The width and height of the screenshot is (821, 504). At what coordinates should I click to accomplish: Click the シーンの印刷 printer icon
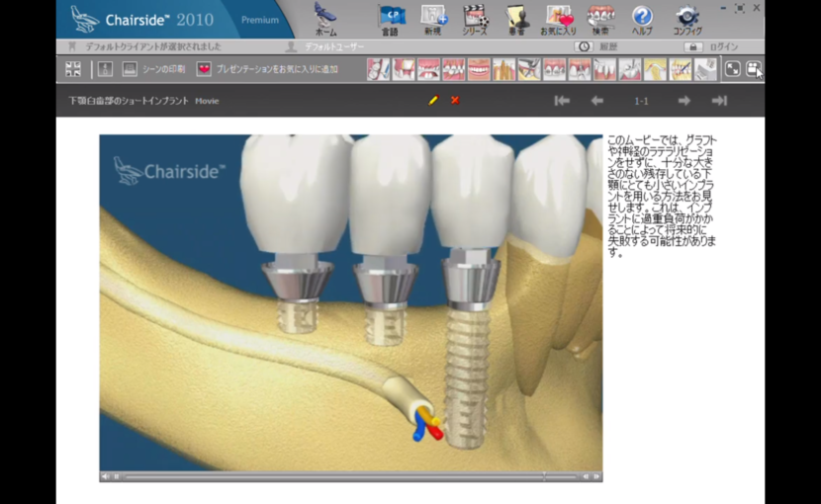coord(130,68)
